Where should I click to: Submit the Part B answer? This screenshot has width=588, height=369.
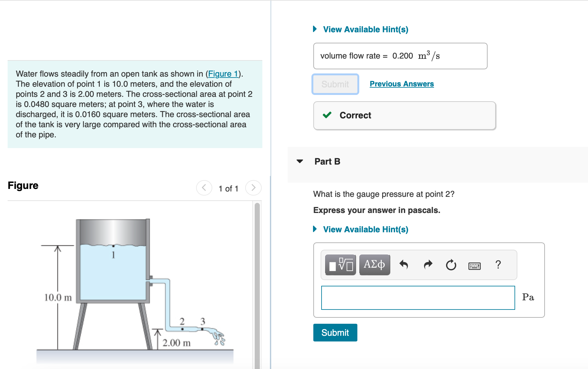(335, 333)
